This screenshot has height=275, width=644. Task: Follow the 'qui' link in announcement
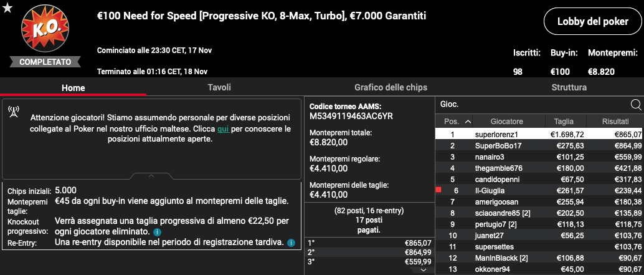coord(223,128)
